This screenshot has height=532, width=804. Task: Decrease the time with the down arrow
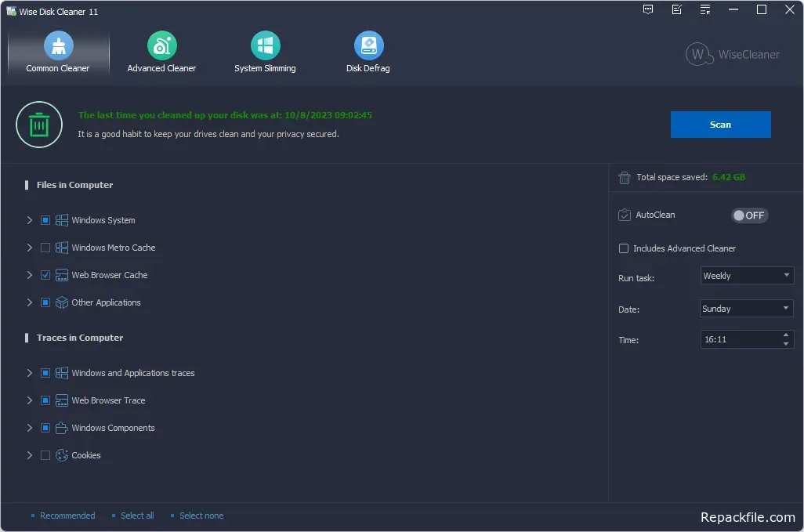click(786, 344)
